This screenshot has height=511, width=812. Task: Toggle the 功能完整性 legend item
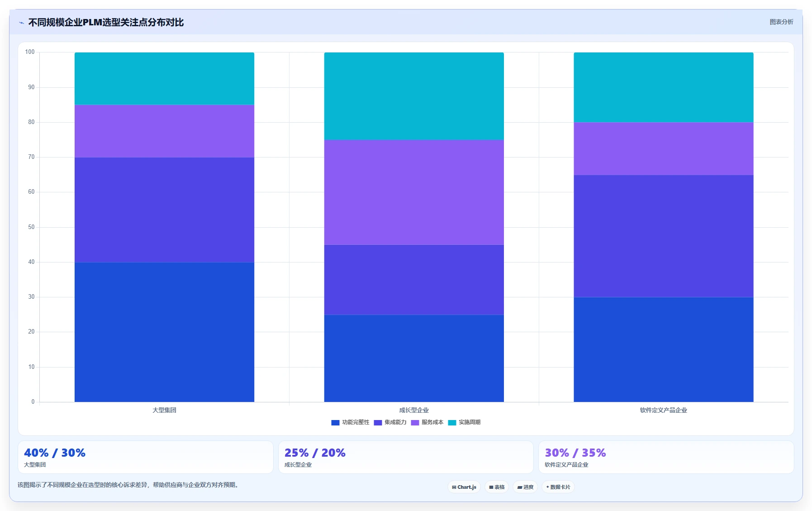pyautogui.click(x=350, y=422)
